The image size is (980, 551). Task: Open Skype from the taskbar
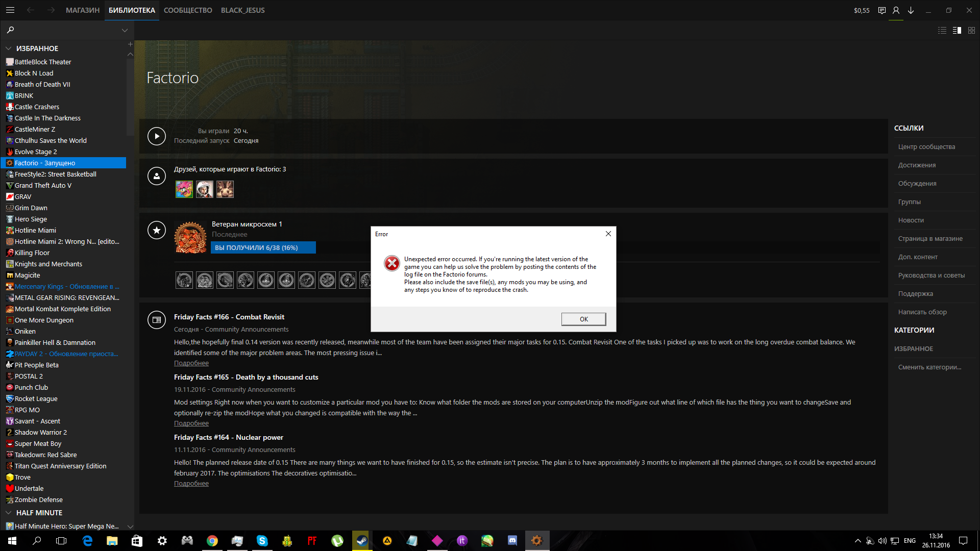click(262, 541)
